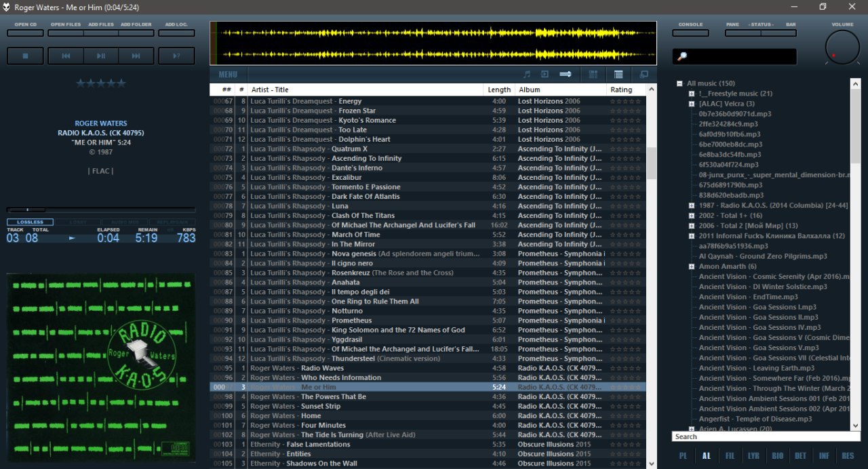868x469 pixels.
Task: Switch to the BIO tab
Action: tap(777, 456)
